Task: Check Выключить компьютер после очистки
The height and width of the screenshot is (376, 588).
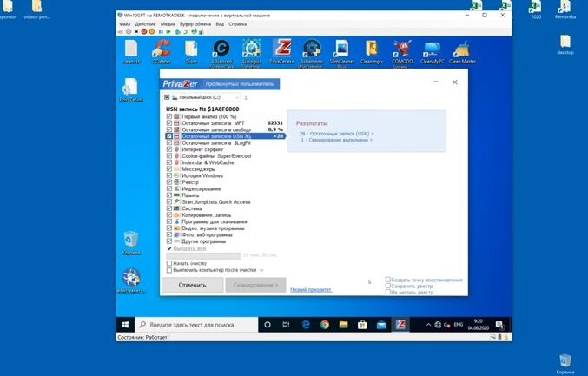Action: [169, 270]
